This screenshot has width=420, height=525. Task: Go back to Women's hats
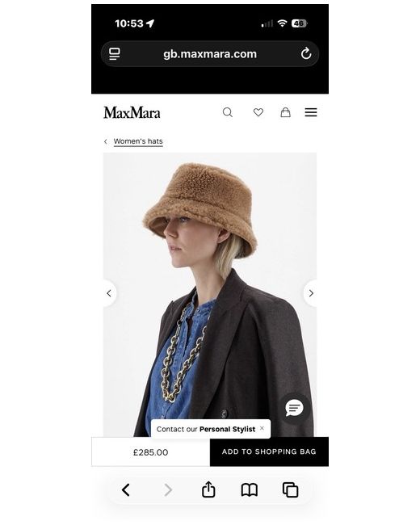138,141
